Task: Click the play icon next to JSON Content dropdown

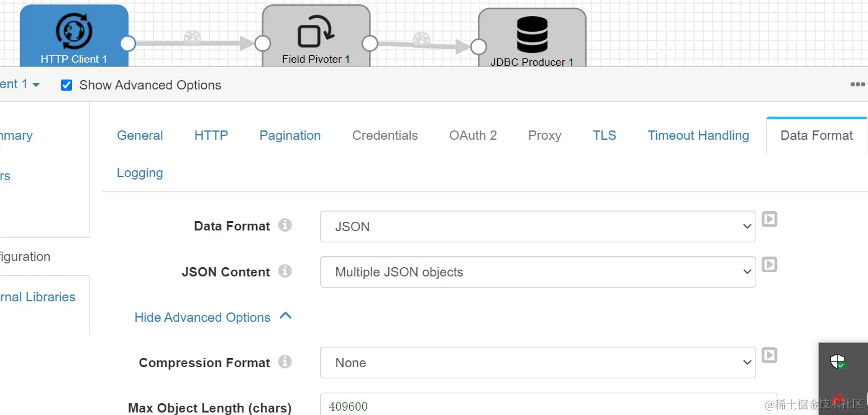Action: [769, 265]
